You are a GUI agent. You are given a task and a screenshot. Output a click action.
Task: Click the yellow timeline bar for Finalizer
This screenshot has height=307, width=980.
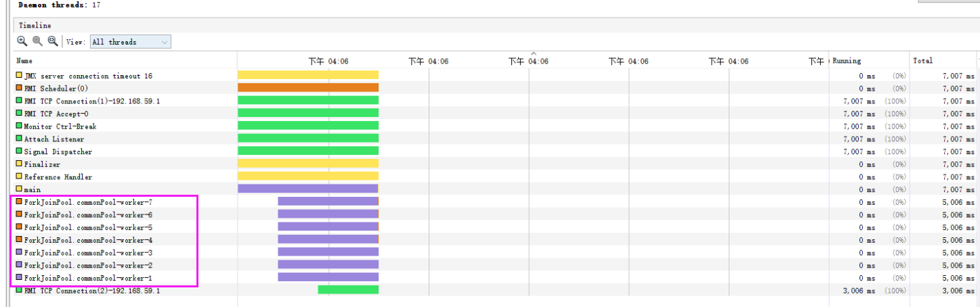pyautogui.click(x=308, y=164)
